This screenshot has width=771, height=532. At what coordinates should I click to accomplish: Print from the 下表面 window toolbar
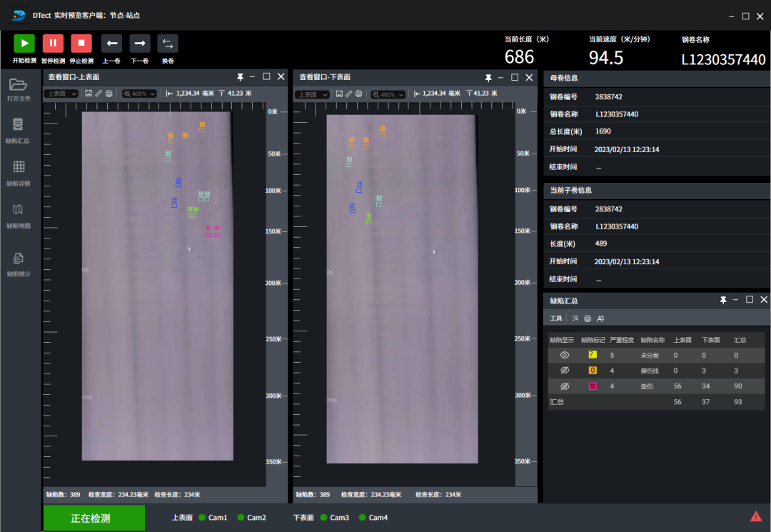pyautogui.click(x=359, y=94)
